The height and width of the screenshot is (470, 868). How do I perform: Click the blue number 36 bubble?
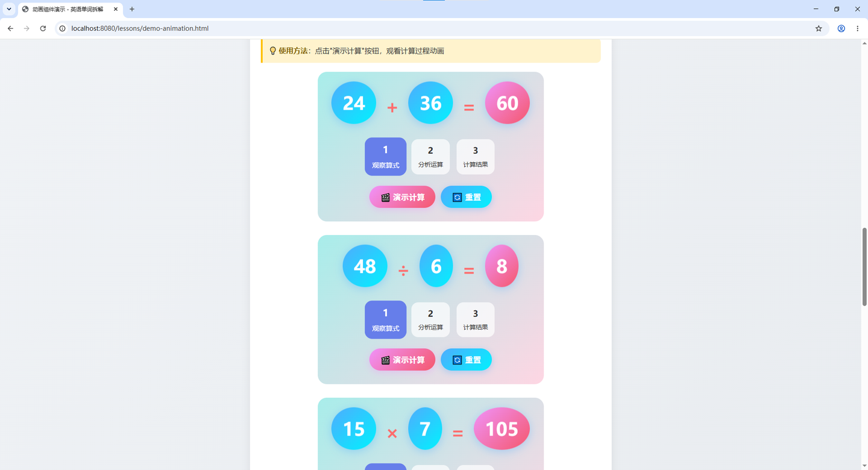point(430,103)
